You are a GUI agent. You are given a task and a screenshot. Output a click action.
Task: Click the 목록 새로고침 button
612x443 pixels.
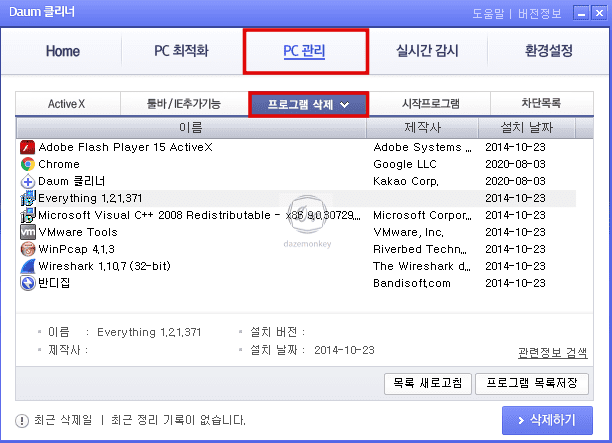click(x=428, y=384)
